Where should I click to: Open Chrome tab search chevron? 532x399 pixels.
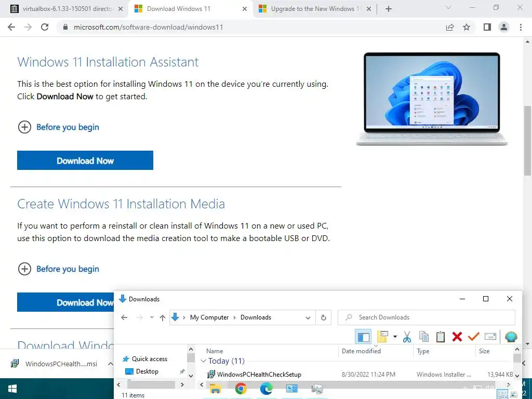tap(448, 7)
